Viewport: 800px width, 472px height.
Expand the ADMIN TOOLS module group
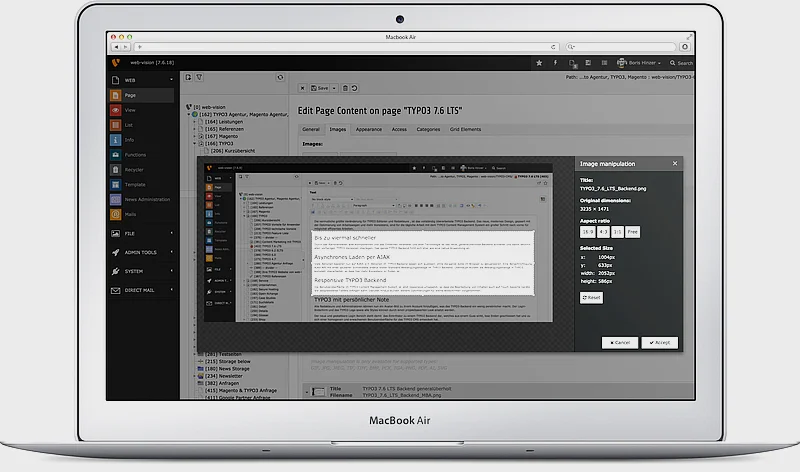pyautogui.click(x=141, y=252)
